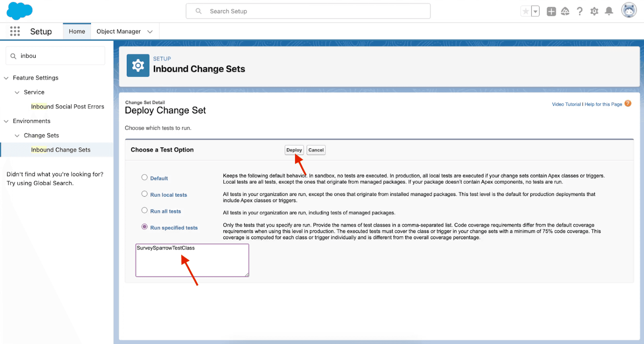Click the Favorites star icon

526,11
